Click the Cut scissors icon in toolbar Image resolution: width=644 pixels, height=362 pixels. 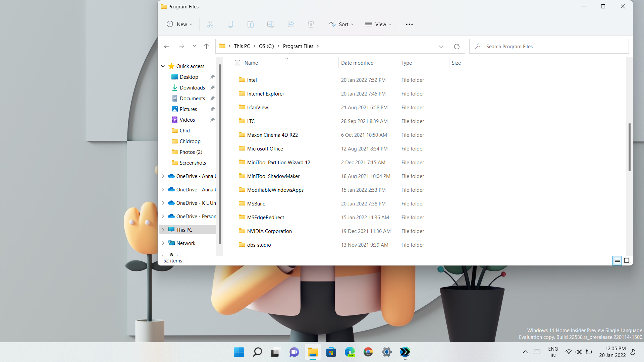pyautogui.click(x=210, y=24)
